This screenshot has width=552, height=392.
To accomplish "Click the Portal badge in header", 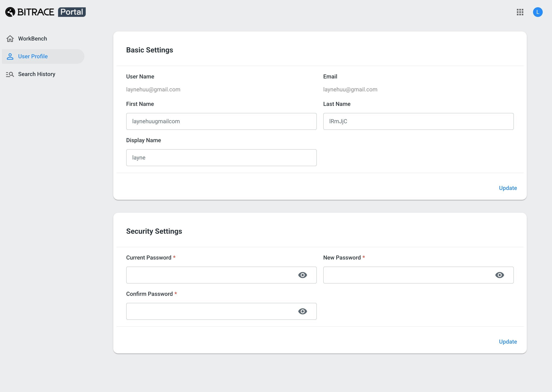I will (72, 12).
